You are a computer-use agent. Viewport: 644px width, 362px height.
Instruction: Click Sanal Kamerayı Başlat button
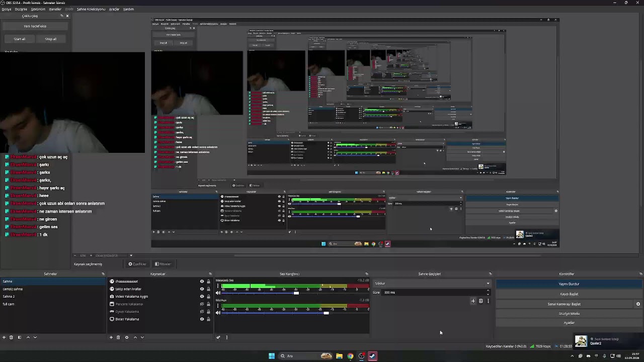click(564, 304)
